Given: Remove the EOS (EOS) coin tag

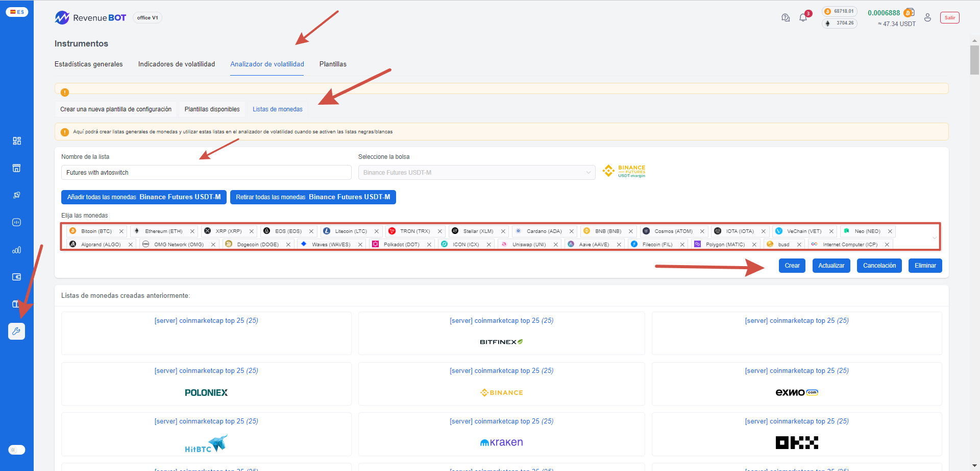Looking at the screenshot, I should pyautogui.click(x=311, y=231).
